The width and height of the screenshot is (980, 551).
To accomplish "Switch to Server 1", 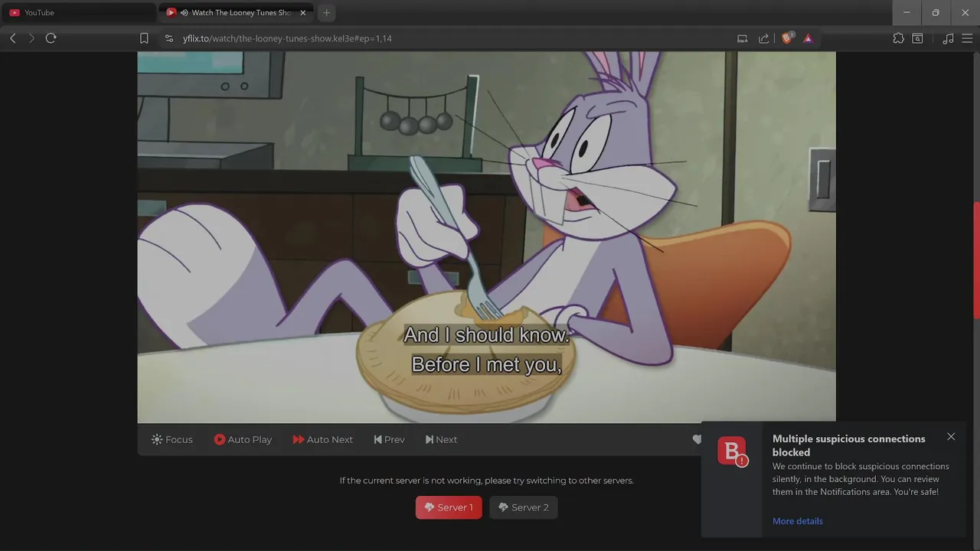I will (449, 507).
